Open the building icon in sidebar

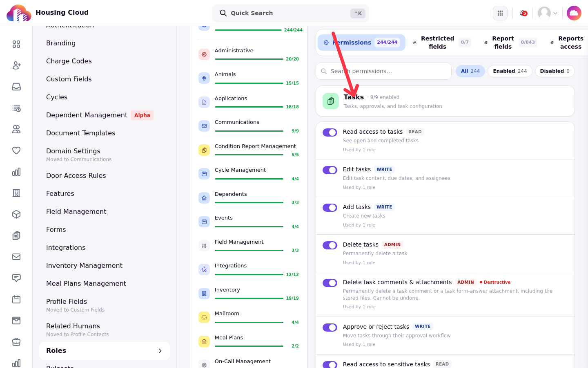[16, 193]
